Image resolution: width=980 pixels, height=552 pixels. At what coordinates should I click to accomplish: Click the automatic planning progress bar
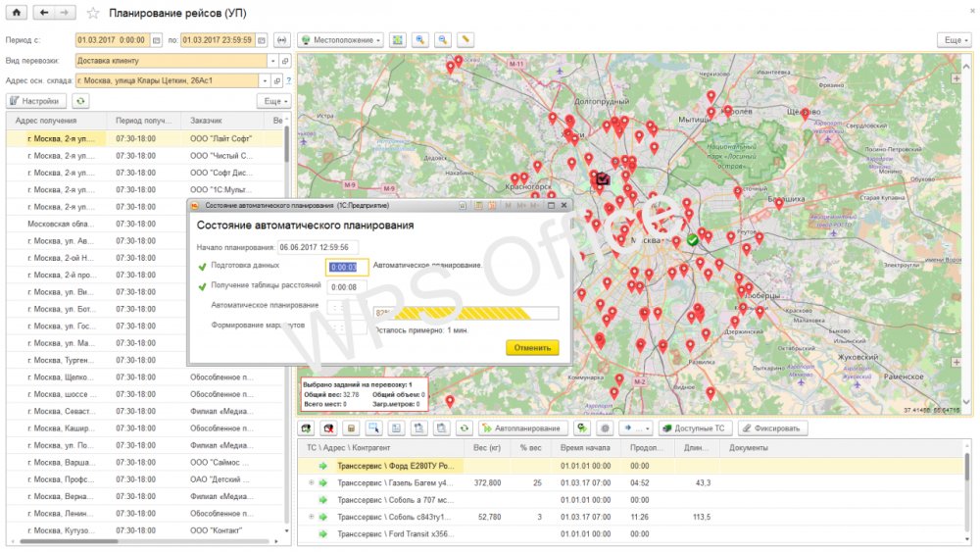click(465, 314)
